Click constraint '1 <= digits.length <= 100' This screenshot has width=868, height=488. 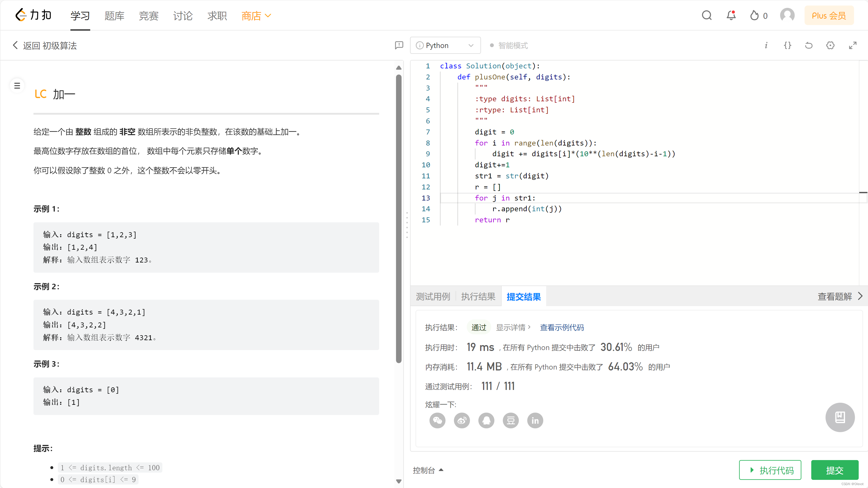[110, 467]
